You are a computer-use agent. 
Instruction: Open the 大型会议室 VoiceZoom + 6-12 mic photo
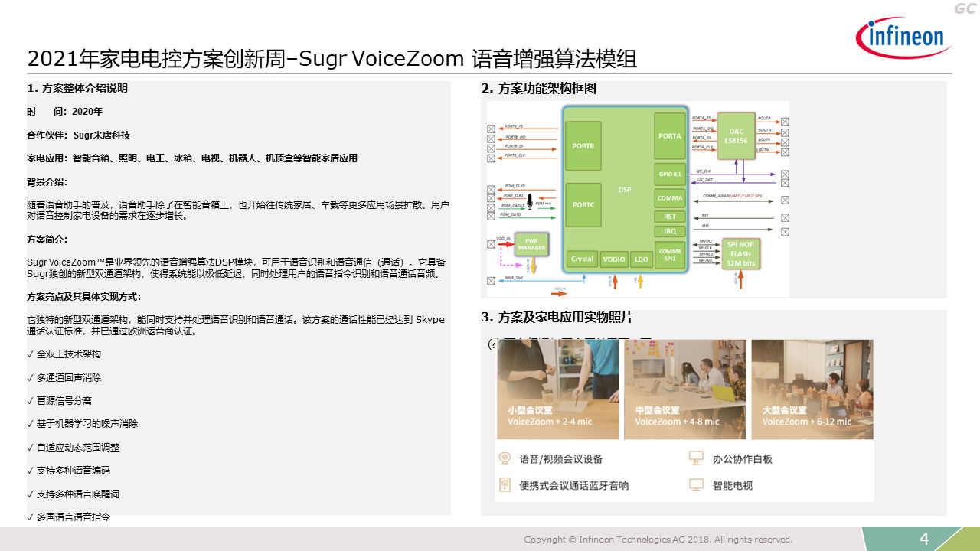[812, 390]
